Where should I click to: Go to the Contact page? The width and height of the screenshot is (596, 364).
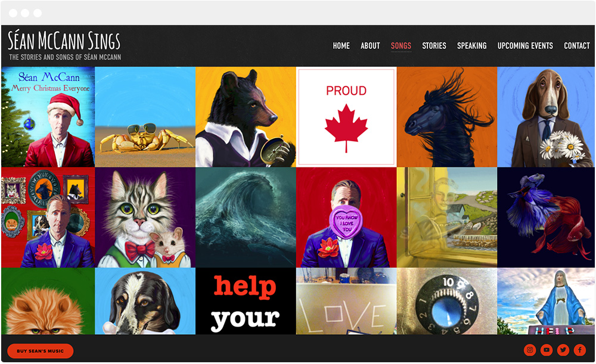[x=576, y=46]
